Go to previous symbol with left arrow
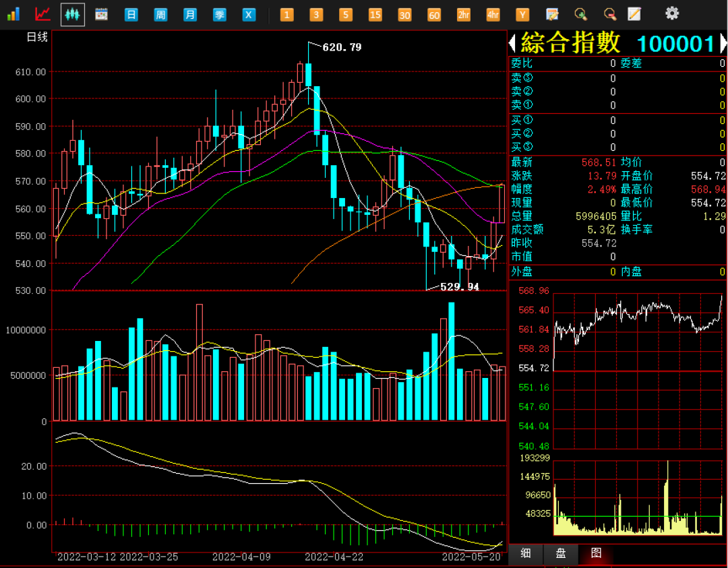728x568 pixels. tap(512, 44)
